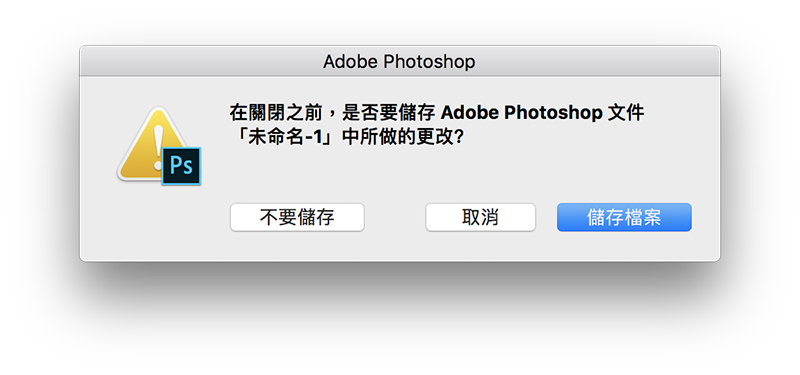800x375 pixels.
Task: Click the phrase 是否要儲存 in the prompt
Action: (x=386, y=113)
